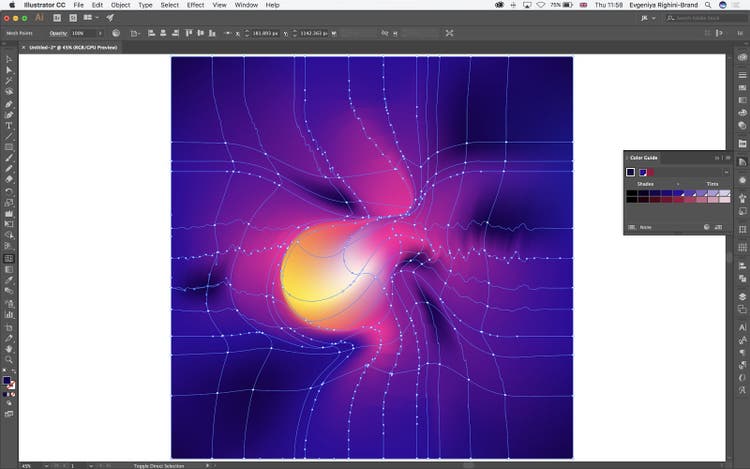Image resolution: width=750 pixels, height=469 pixels.
Task: Click the Color Guide panel tab
Action: tap(643, 157)
